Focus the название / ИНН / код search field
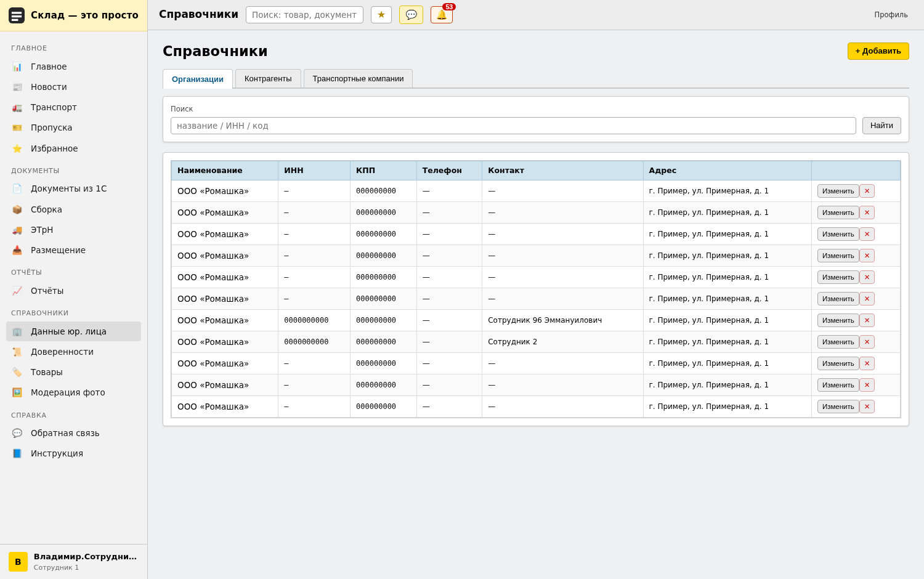 click(513, 126)
